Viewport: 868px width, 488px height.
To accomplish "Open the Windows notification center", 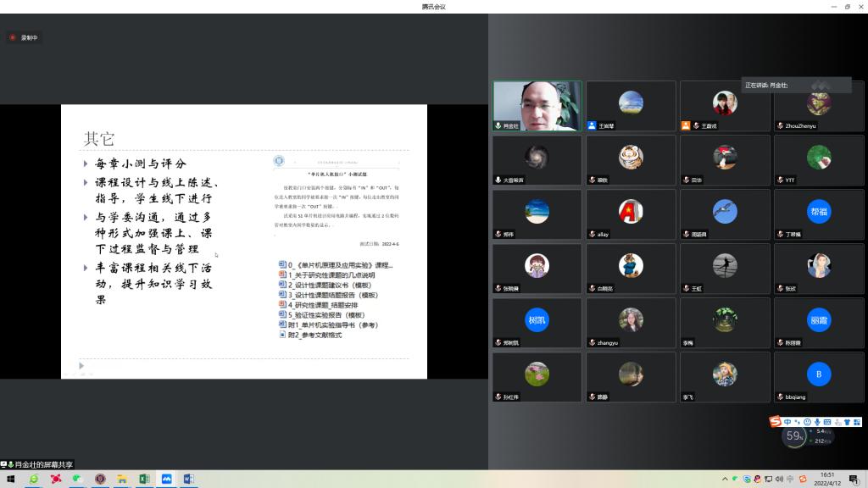I will (x=854, y=480).
